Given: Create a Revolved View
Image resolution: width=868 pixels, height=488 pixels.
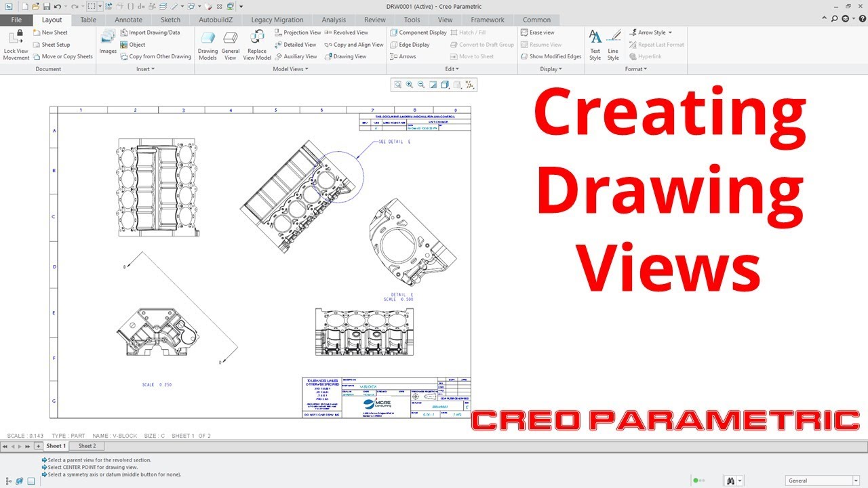Looking at the screenshot, I should (x=346, y=33).
